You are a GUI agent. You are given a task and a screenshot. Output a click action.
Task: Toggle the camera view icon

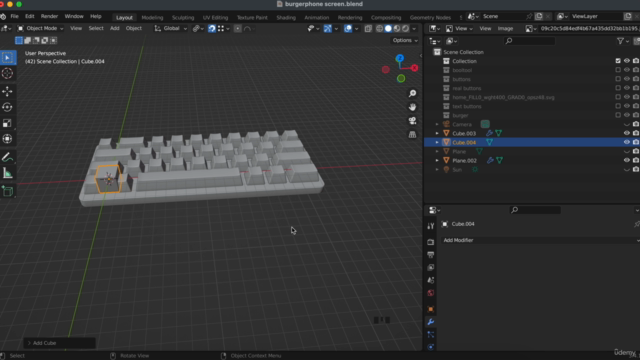[412, 121]
